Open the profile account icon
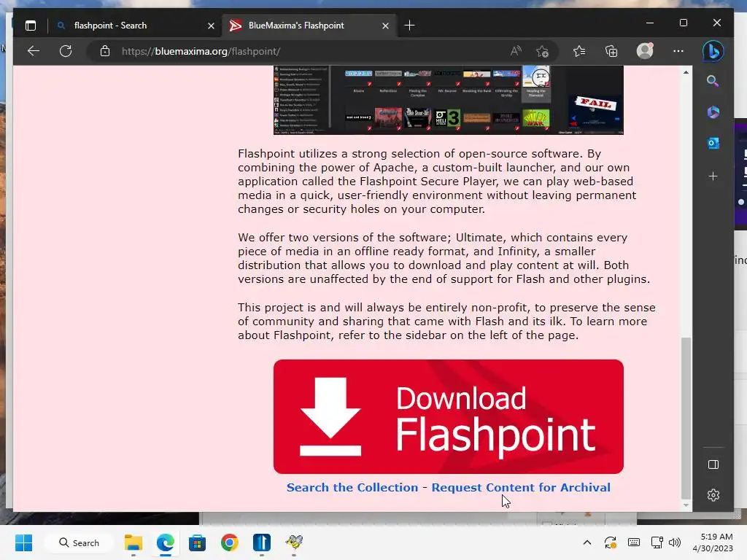Viewport: 747px width, 560px height. coord(645,51)
